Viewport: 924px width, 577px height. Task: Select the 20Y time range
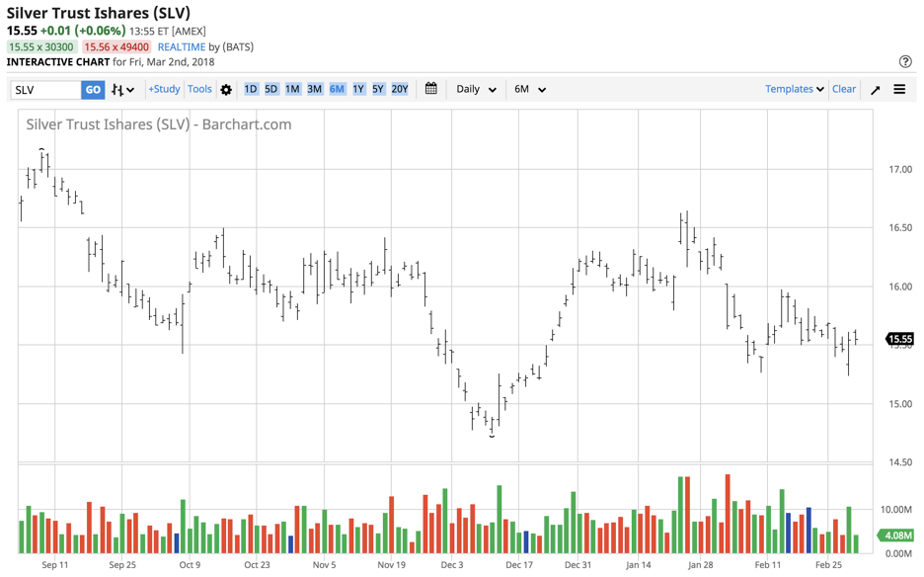click(x=400, y=89)
